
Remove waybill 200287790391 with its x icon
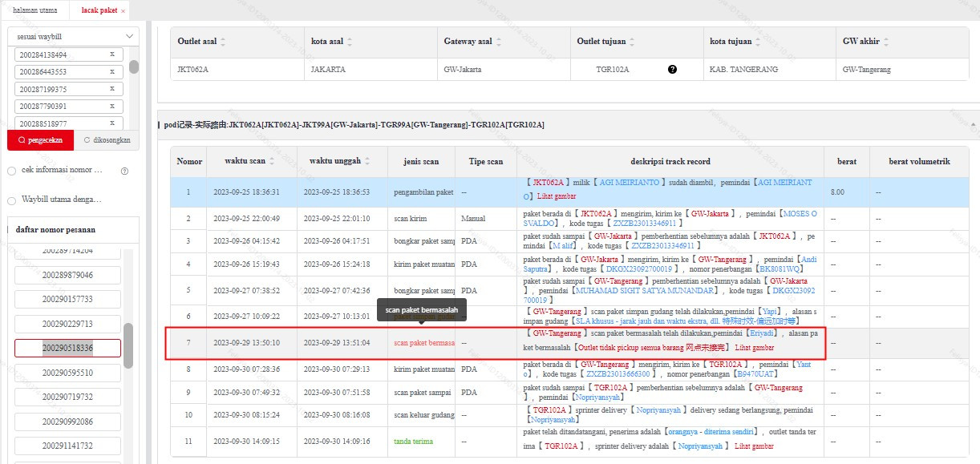112,106
